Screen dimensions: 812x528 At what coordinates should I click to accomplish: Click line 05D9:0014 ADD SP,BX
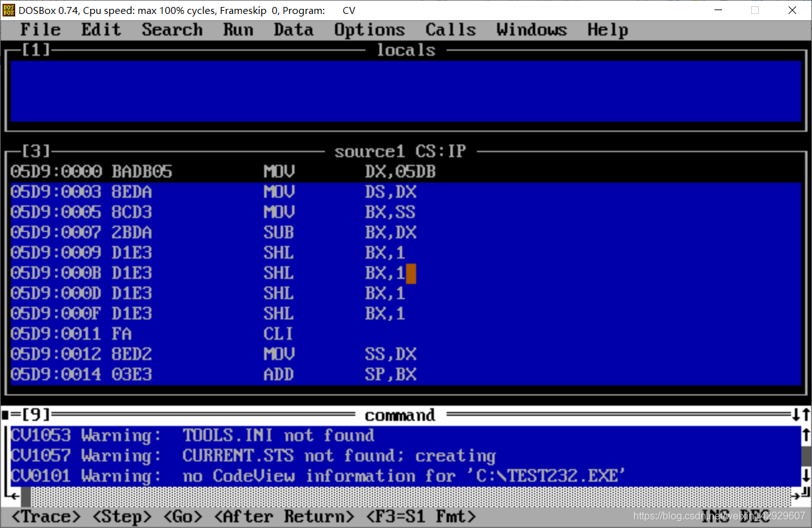click(405, 375)
